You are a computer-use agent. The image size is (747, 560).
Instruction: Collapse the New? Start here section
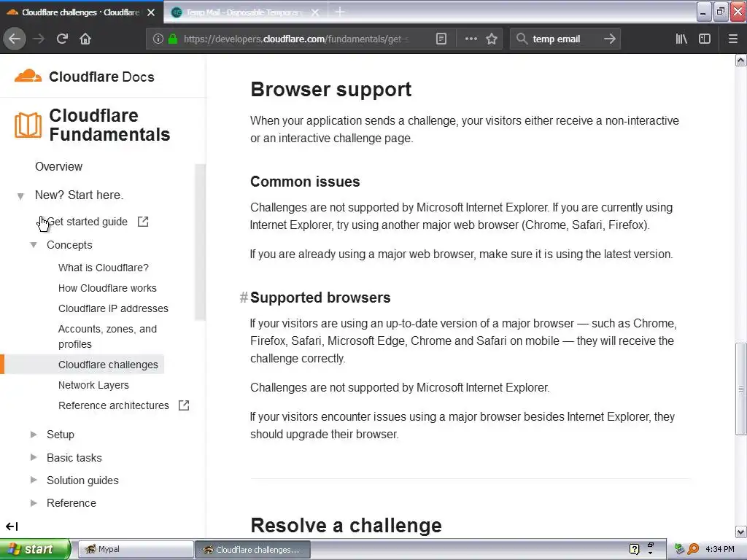pyautogui.click(x=20, y=195)
